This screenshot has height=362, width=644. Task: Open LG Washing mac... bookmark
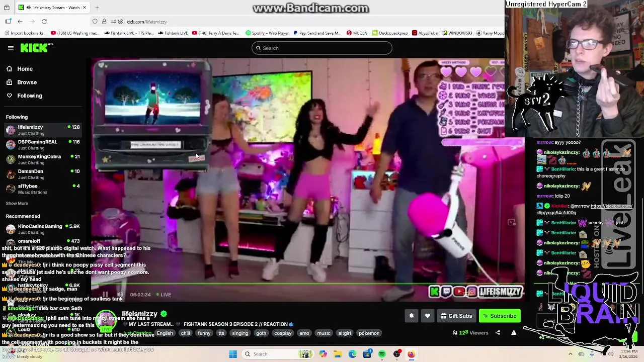tap(75, 33)
